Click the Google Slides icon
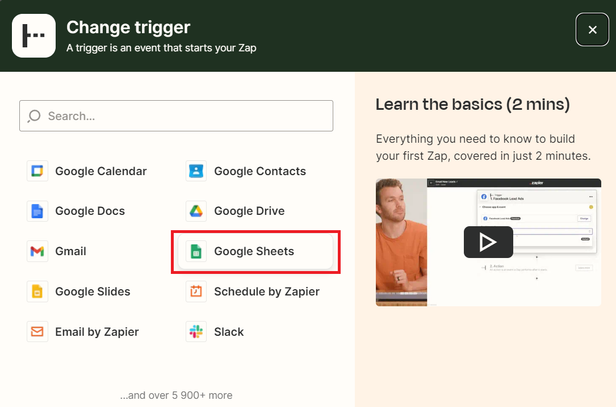The width and height of the screenshot is (616, 407). (37, 292)
